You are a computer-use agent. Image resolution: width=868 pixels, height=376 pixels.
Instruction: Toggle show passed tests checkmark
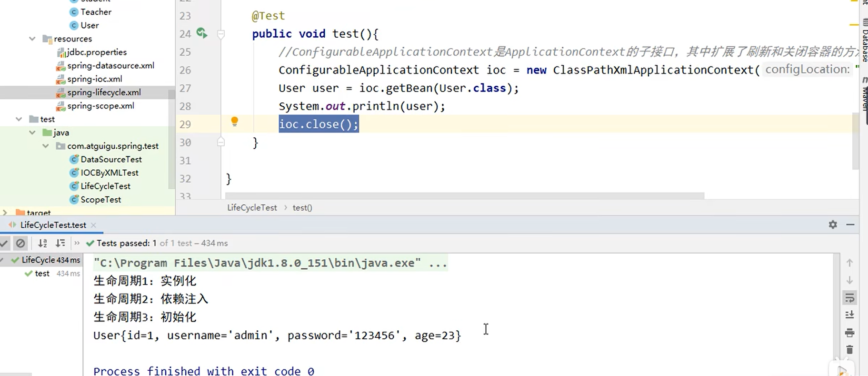(4, 244)
